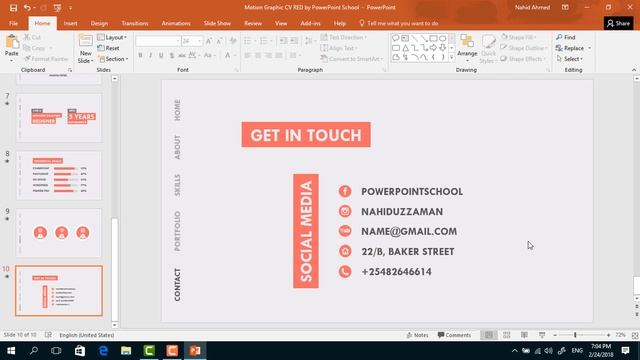This screenshot has width=640, height=360.
Task: Zoom out with the minus button
Action: [x=555, y=335]
